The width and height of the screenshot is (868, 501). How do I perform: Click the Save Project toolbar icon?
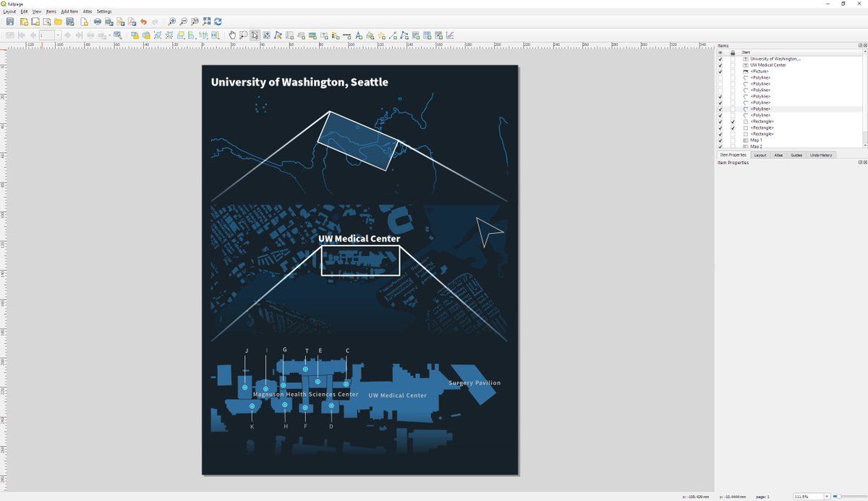pyautogui.click(x=10, y=22)
